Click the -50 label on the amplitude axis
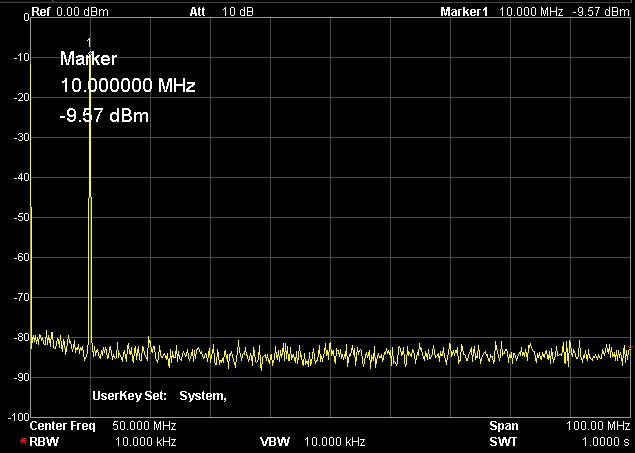Screen dimensions: 635x453 [17, 217]
